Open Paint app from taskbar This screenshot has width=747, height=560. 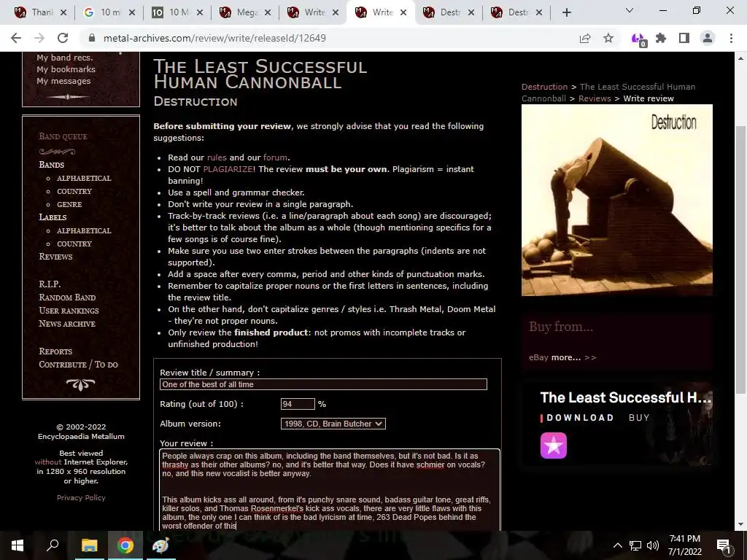pyautogui.click(x=160, y=545)
